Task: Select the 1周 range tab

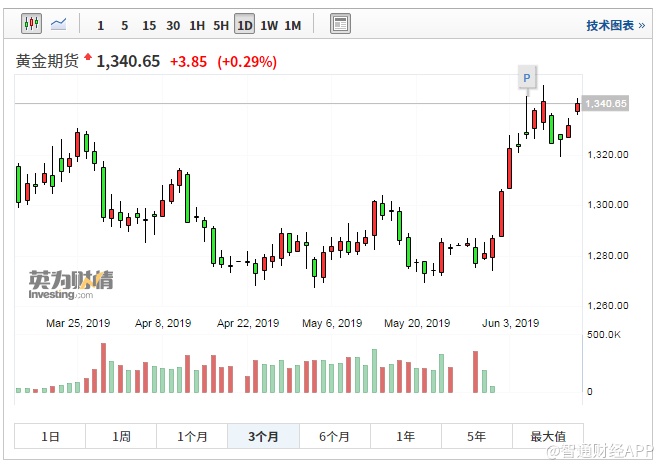Action: pyautogui.click(x=121, y=436)
